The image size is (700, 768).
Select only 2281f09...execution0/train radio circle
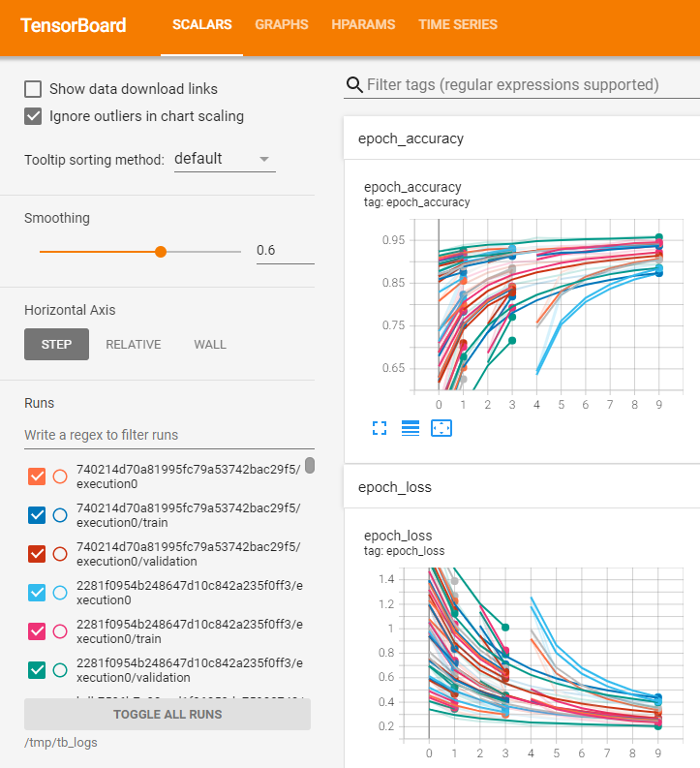tap(60, 630)
